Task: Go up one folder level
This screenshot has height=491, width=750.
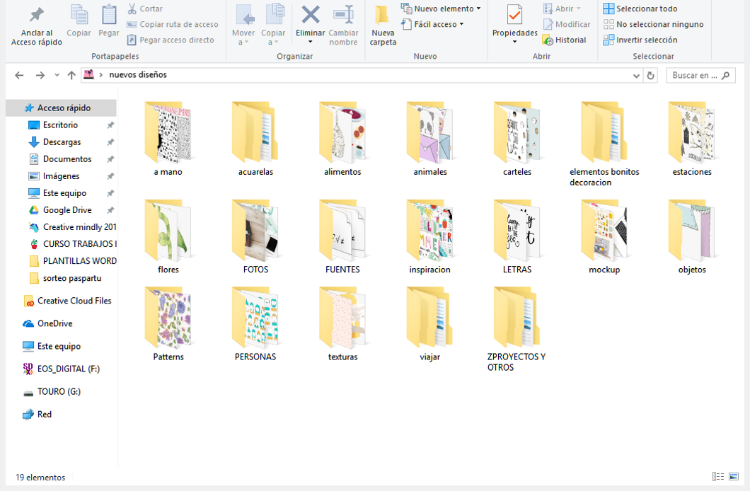Action: (71, 75)
